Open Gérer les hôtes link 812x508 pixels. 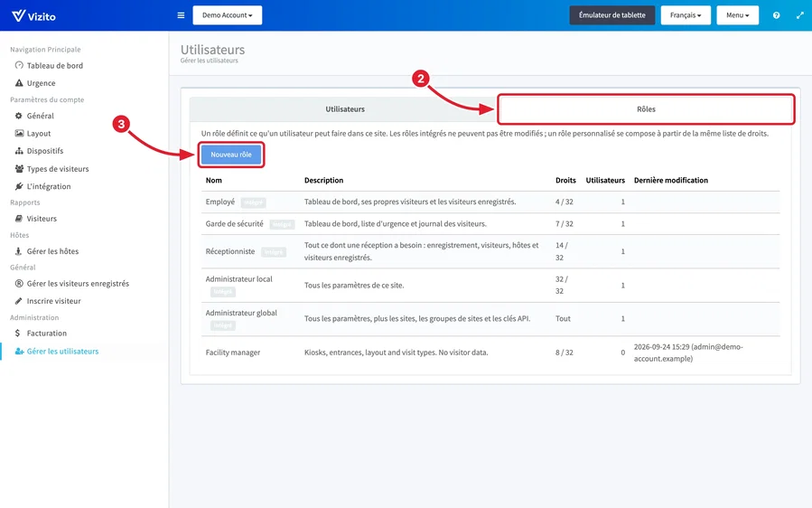(52, 251)
